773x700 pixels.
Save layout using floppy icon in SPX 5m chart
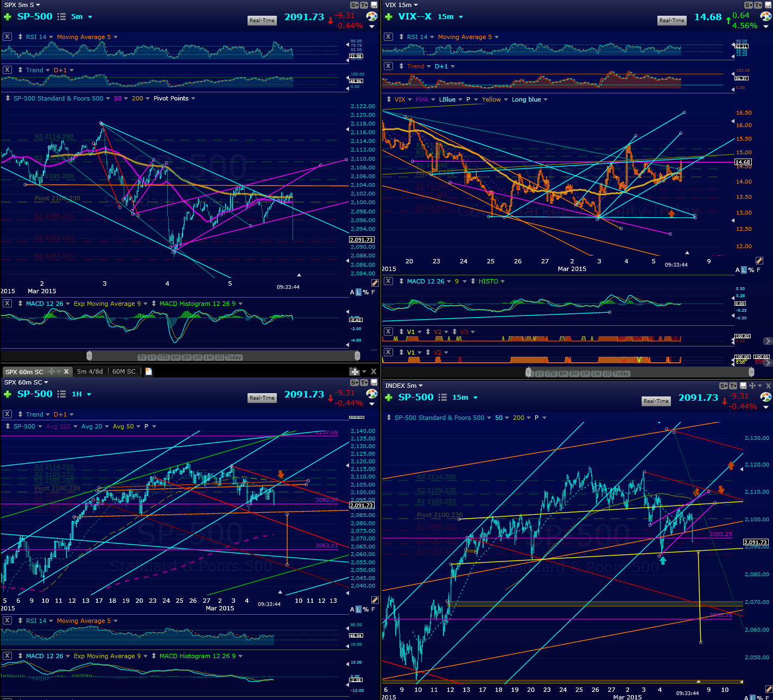point(373,5)
